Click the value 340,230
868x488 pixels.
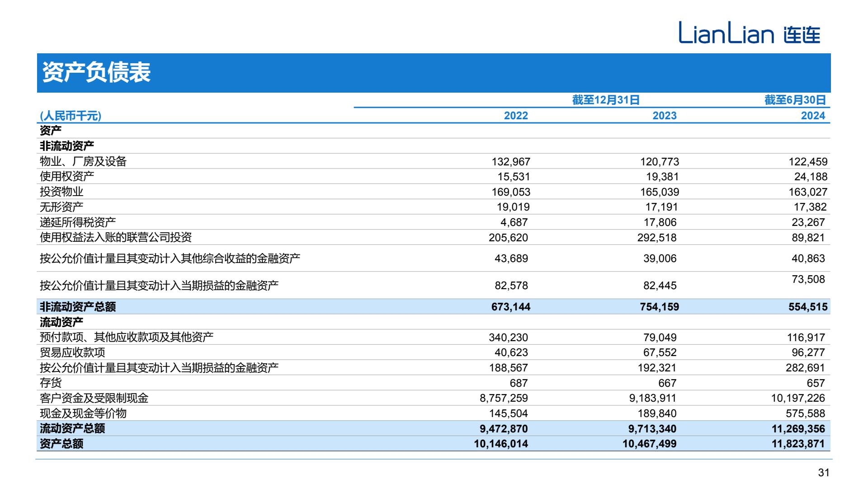508,338
